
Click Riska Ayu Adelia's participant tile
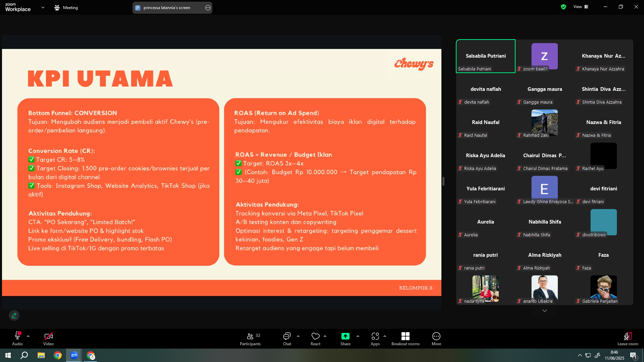tap(486, 156)
